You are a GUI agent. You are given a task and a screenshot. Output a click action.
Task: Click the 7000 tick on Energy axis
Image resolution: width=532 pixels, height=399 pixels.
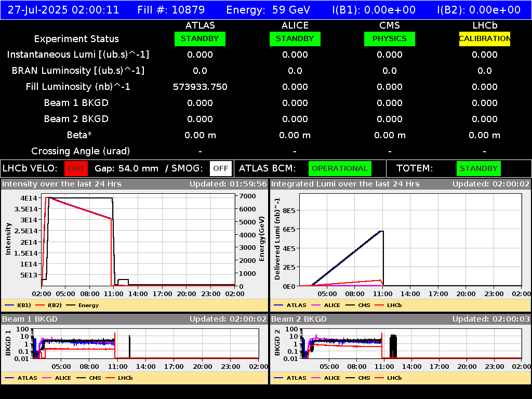247,196
